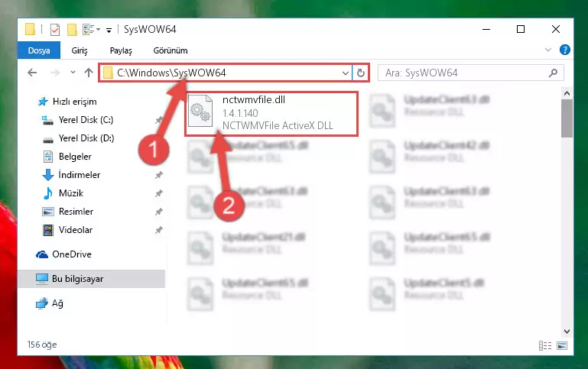
Task: Open Customize Quick Access Toolbar arrow
Action: [x=109, y=30]
